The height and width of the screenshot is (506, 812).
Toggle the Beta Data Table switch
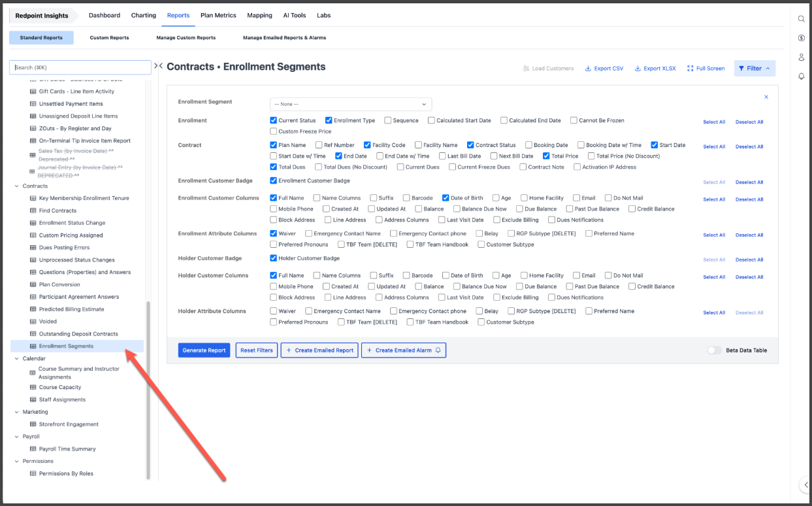[x=714, y=350]
